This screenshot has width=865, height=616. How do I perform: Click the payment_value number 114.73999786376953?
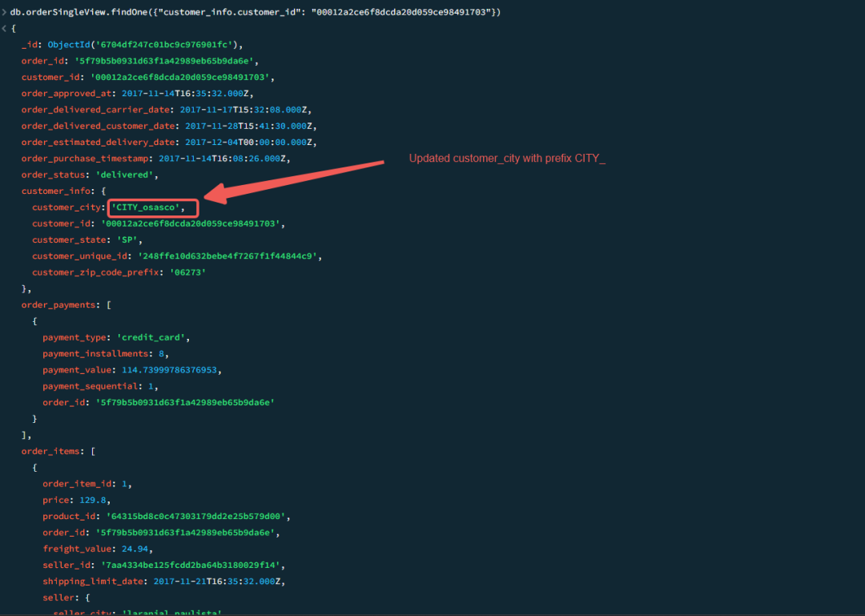click(x=169, y=370)
